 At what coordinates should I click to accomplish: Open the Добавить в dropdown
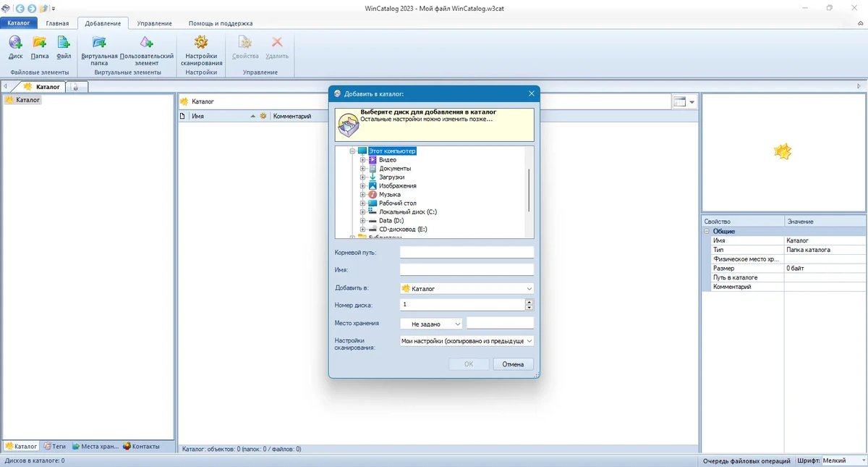(x=467, y=289)
